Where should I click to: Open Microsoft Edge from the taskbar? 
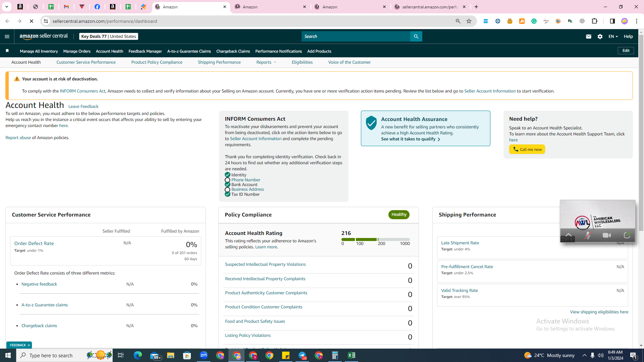(138, 355)
